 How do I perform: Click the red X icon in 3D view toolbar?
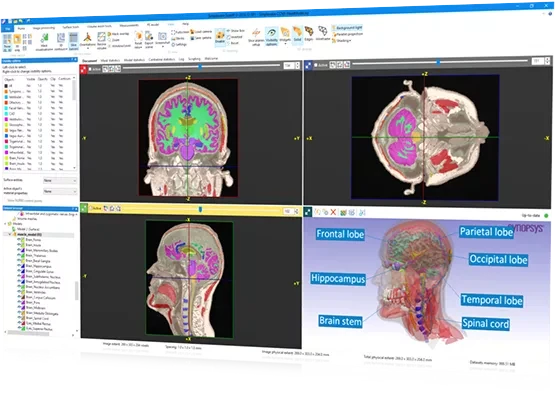pos(333,212)
